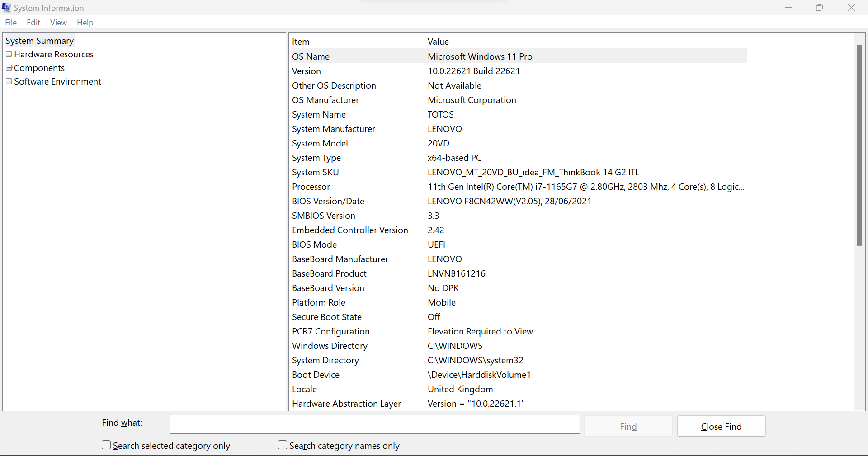Click the value UEFI
868x456 pixels.
click(437, 244)
